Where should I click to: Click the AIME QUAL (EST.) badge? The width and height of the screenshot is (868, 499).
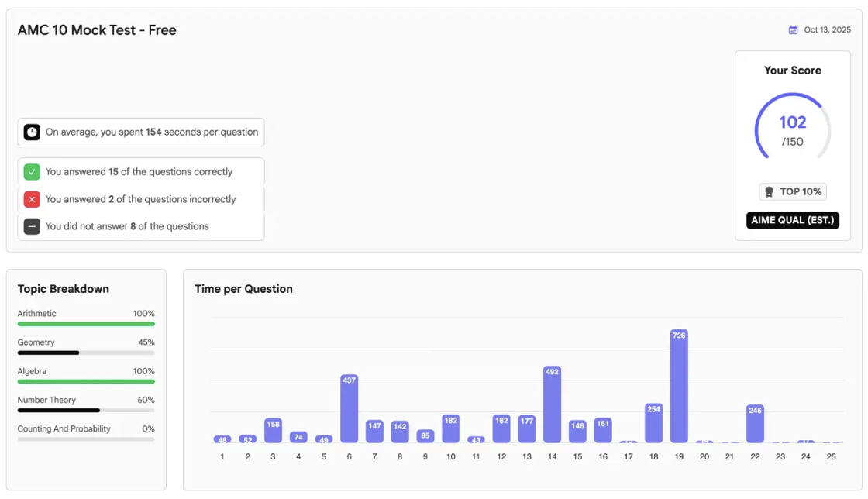coord(792,220)
